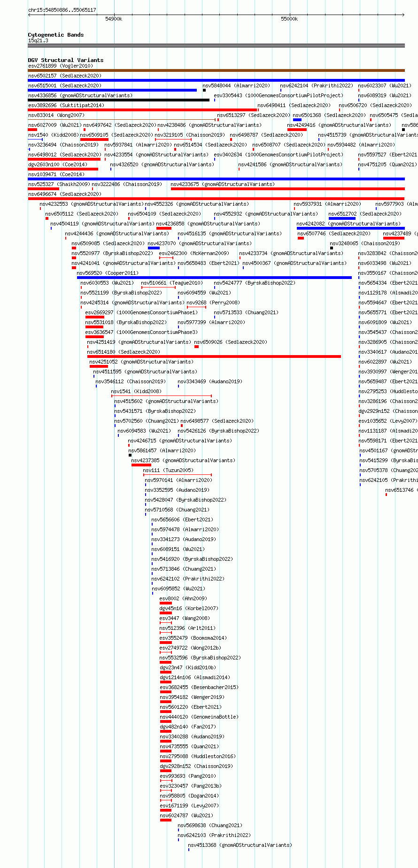The image size is (418, 868).
Task: Click the esv3552479 (Boomsma2014) label
Action: click(x=193, y=638)
